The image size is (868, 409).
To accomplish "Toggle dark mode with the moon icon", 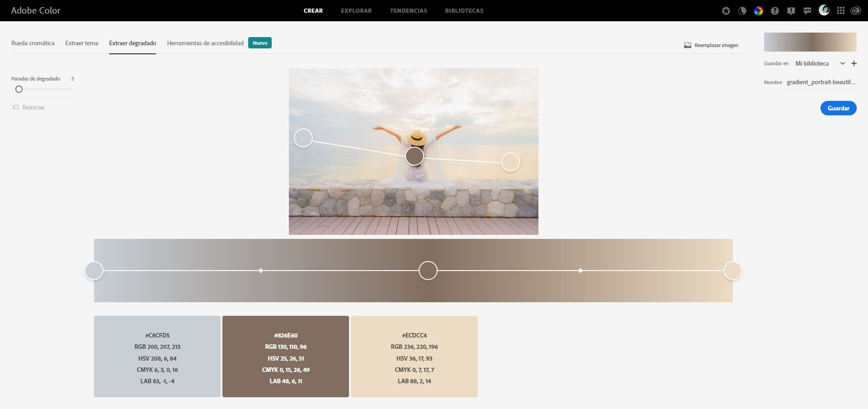I will (x=742, y=11).
